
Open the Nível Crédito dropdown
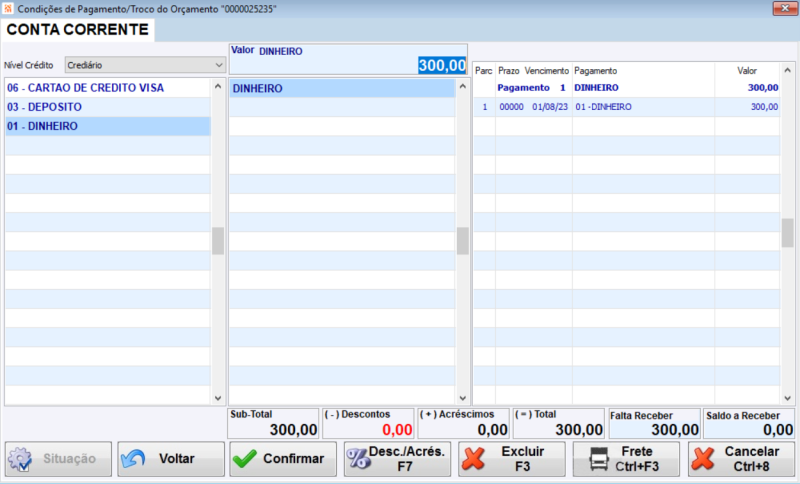click(145, 65)
